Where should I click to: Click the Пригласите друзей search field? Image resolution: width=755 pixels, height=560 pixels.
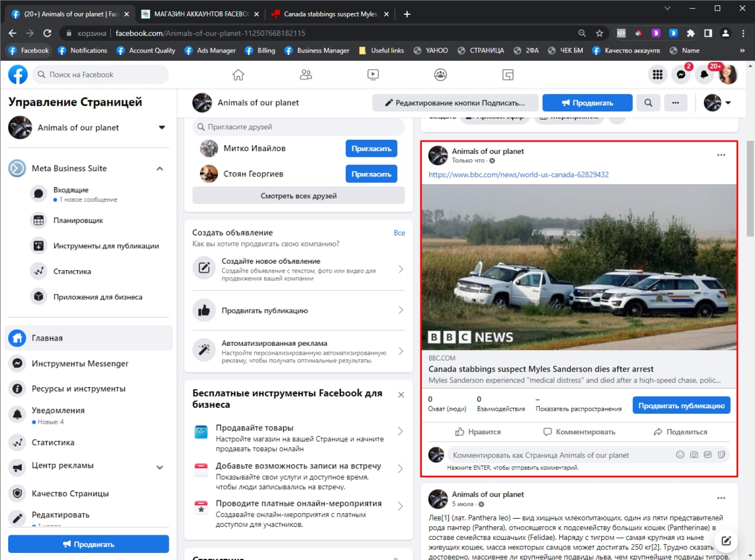point(298,127)
